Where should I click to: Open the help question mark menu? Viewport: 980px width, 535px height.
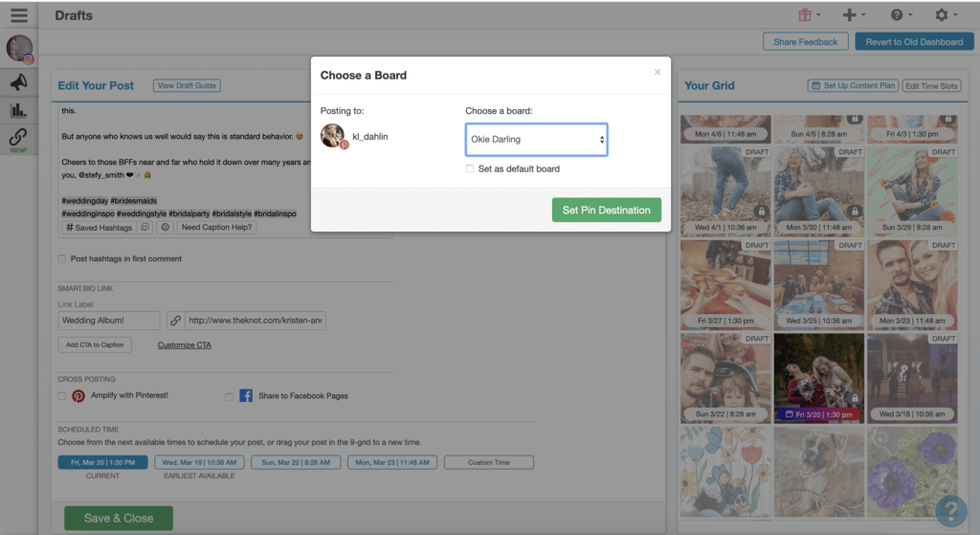click(900, 15)
